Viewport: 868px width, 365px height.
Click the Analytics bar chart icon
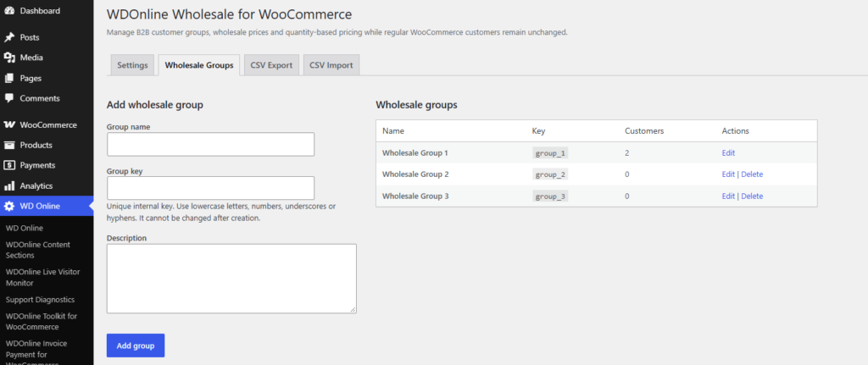coord(9,185)
